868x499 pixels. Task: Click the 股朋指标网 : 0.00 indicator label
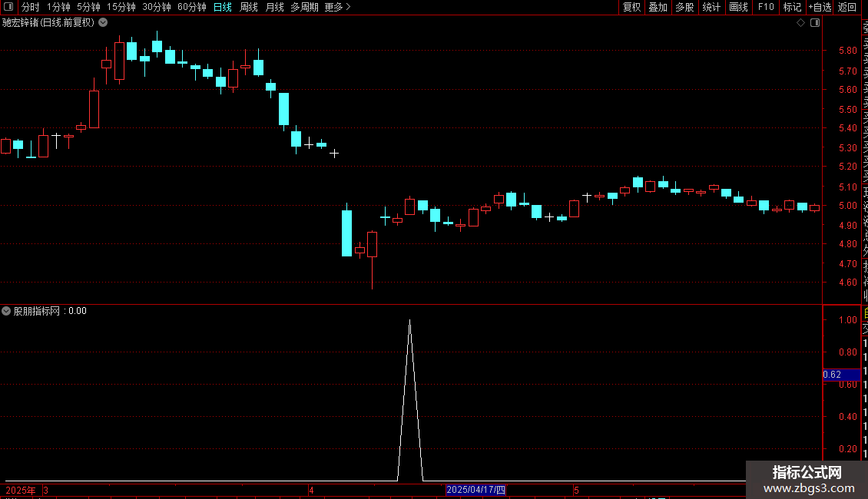tap(50, 311)
